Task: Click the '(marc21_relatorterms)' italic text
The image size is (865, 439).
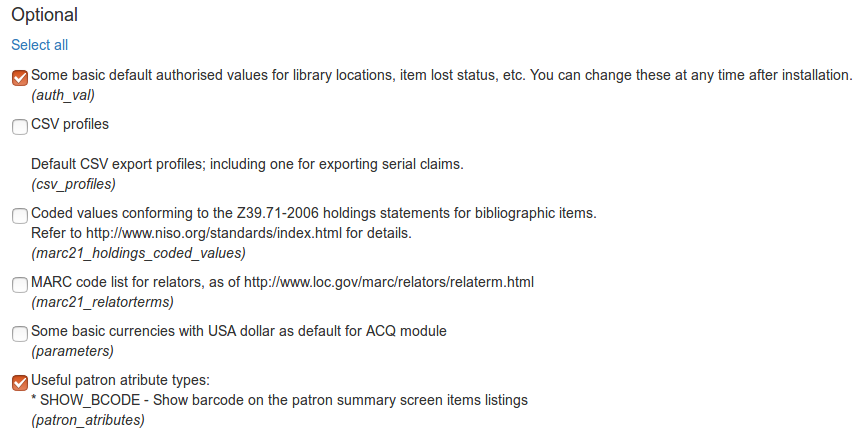Action: click(x=102, y=301)
